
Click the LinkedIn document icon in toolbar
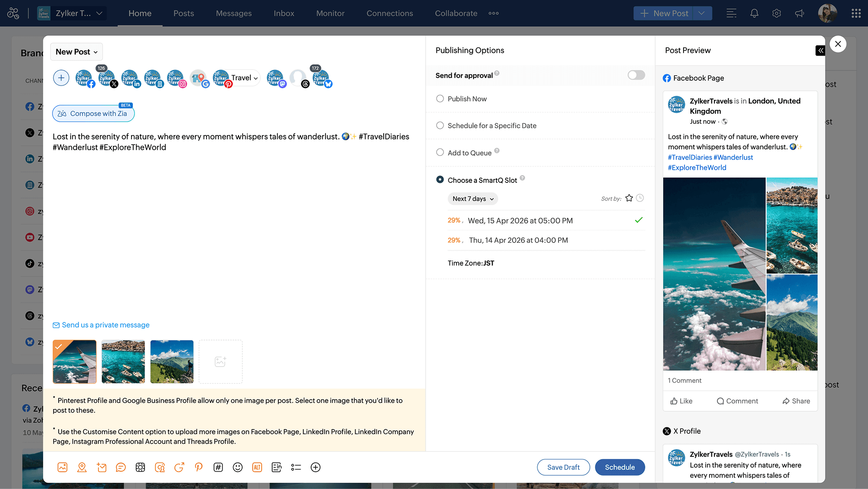point(276,467)
